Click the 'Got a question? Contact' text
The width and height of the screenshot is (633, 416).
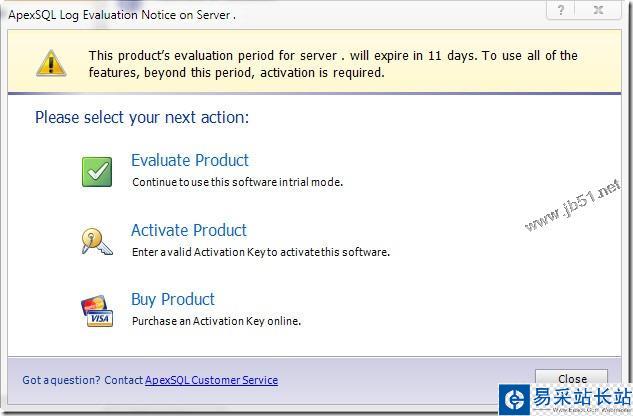pos(82,380)
